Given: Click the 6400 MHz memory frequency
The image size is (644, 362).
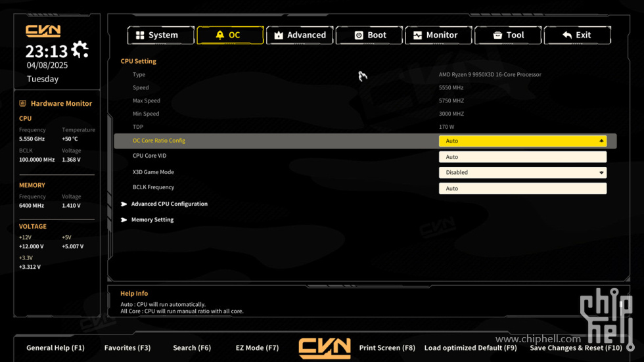Looking at the screenshot, I should click(x=32, y=206).
